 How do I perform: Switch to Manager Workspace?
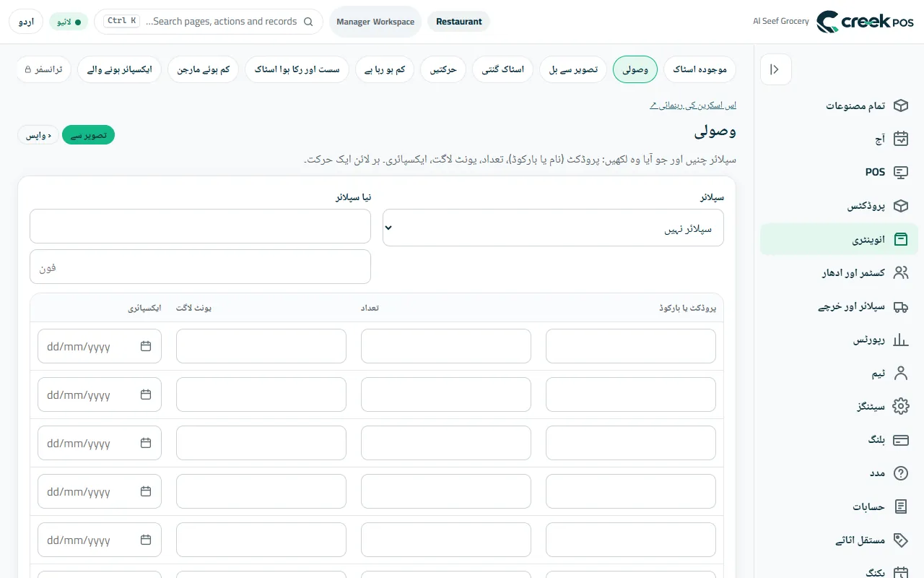pos(375,22)
